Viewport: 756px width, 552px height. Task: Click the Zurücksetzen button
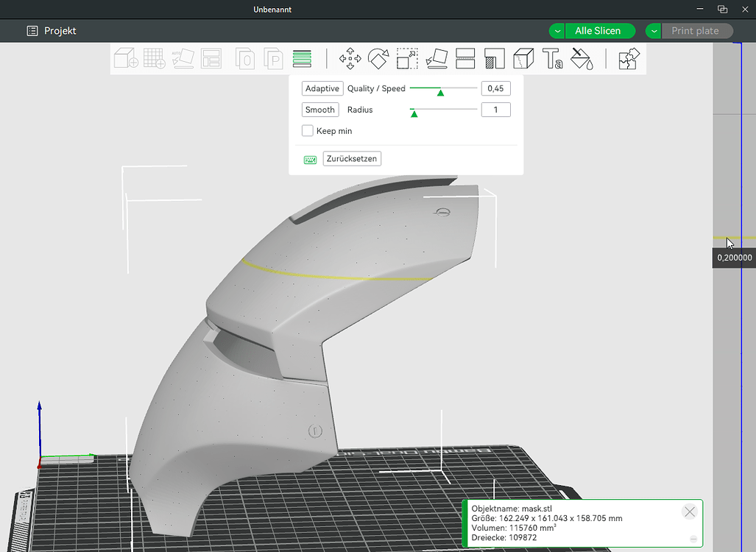pos(352,159)
